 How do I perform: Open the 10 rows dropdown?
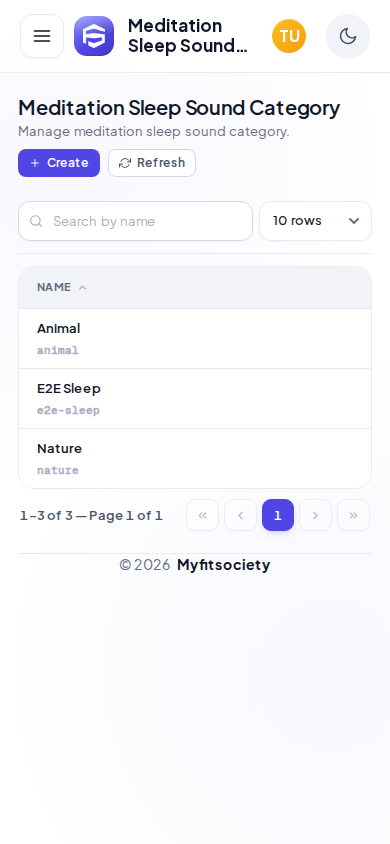tap(315, 221)
